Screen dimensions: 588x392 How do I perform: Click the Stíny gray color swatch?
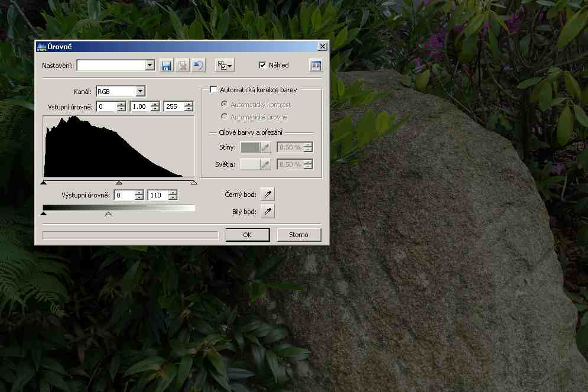click(250, 148)
